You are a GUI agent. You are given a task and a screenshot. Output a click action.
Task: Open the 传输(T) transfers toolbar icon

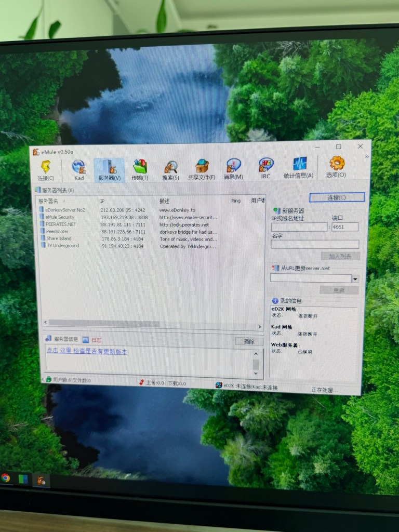(140, 170)
